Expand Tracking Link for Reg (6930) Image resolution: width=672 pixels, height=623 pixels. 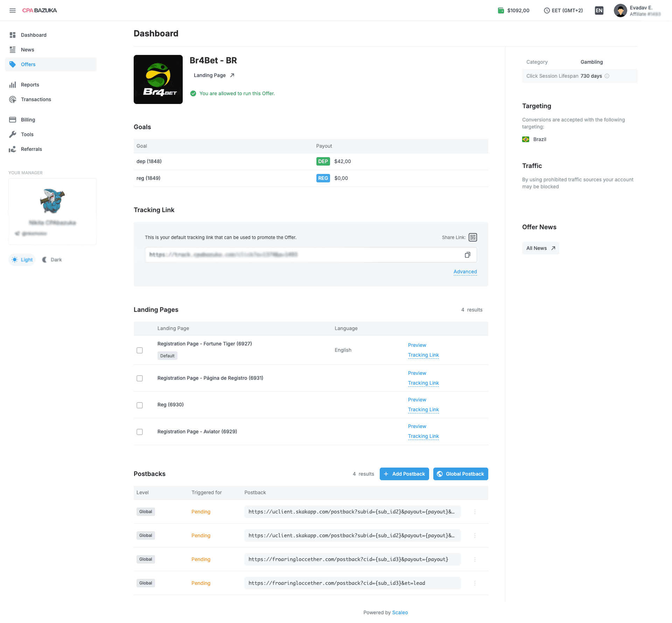(x=423, y=409)
